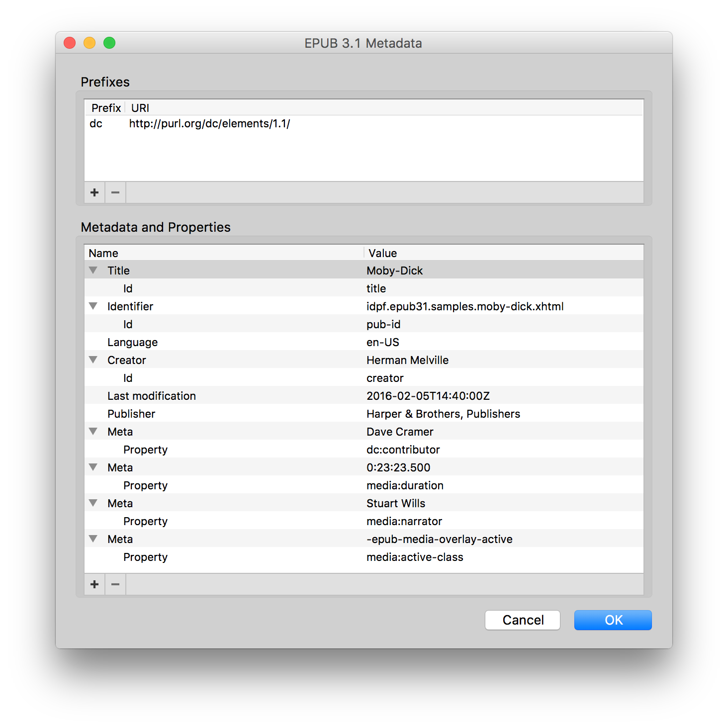728x728 pixels.
Task: Select the Moby-Dick title value
Action: click(395, 271)
